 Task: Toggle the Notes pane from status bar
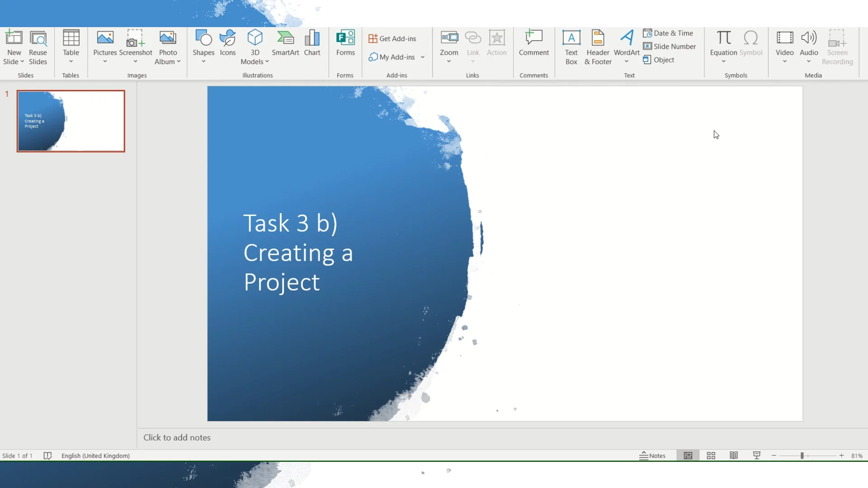coord(652,455)
